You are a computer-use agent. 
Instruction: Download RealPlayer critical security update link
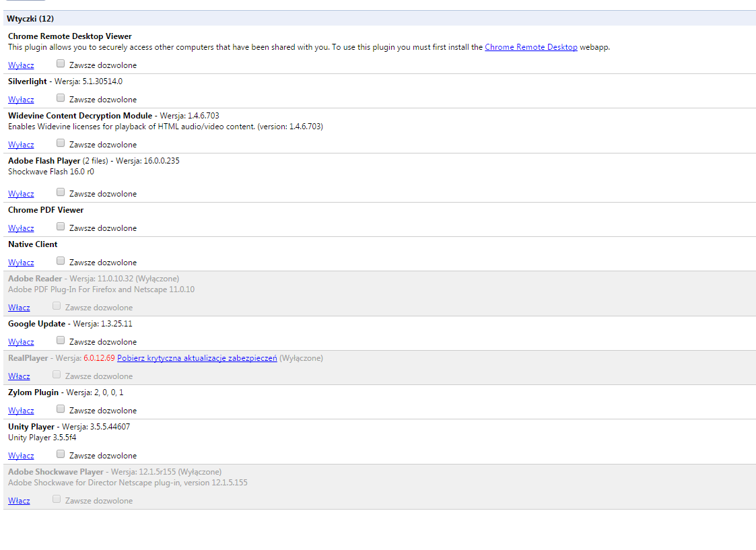197,358
